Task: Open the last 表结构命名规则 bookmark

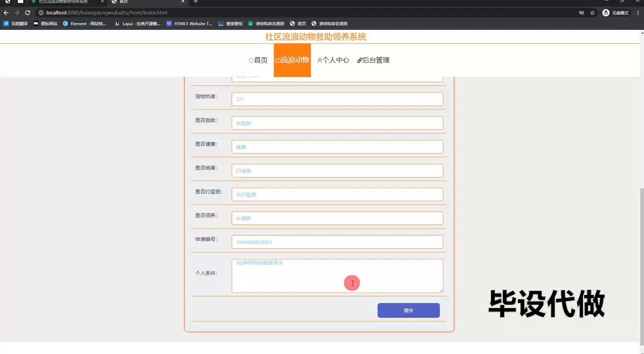Action: [330, 23]
